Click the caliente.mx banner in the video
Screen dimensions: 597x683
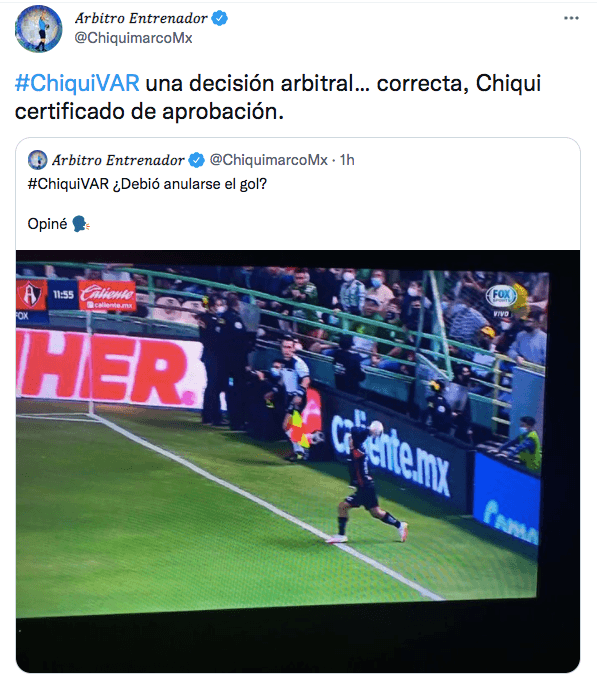click(x=390, y=454)
